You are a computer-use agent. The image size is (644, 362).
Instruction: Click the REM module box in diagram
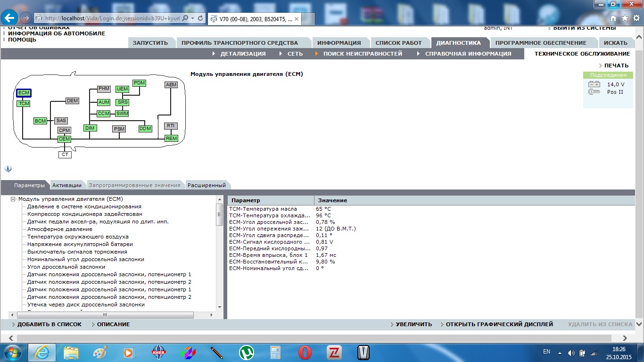171,139
